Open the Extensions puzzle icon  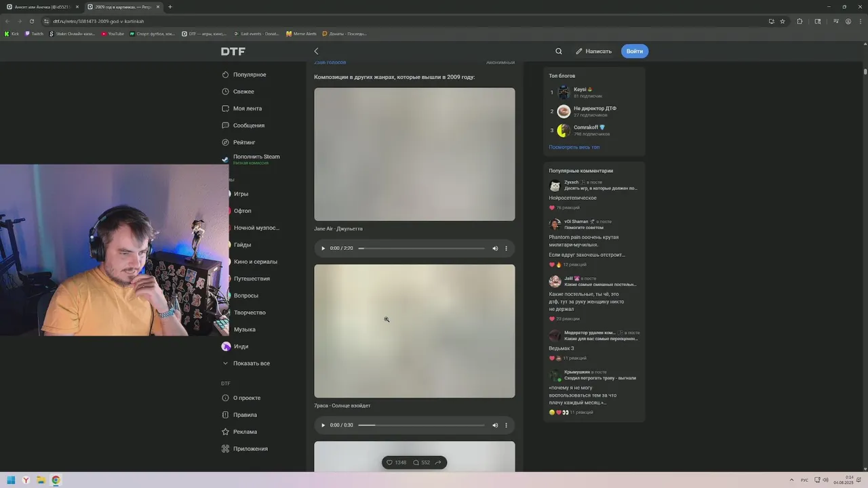pos(800,21)
